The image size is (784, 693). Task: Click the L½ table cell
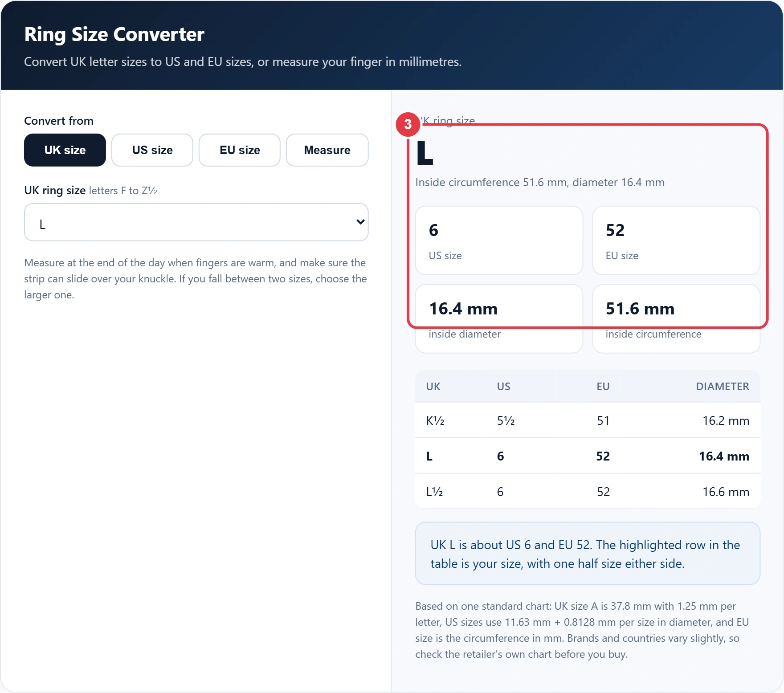[x=434, y=492]
